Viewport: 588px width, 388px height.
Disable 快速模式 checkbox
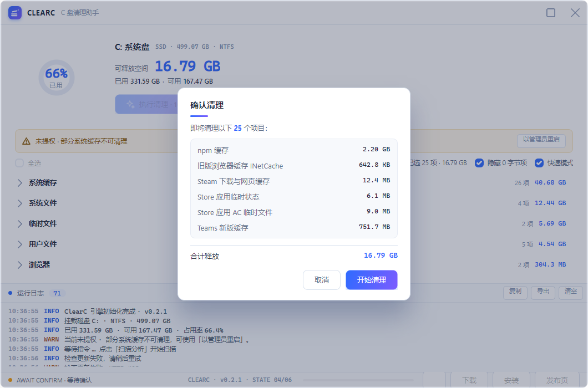tap(539, 163)
